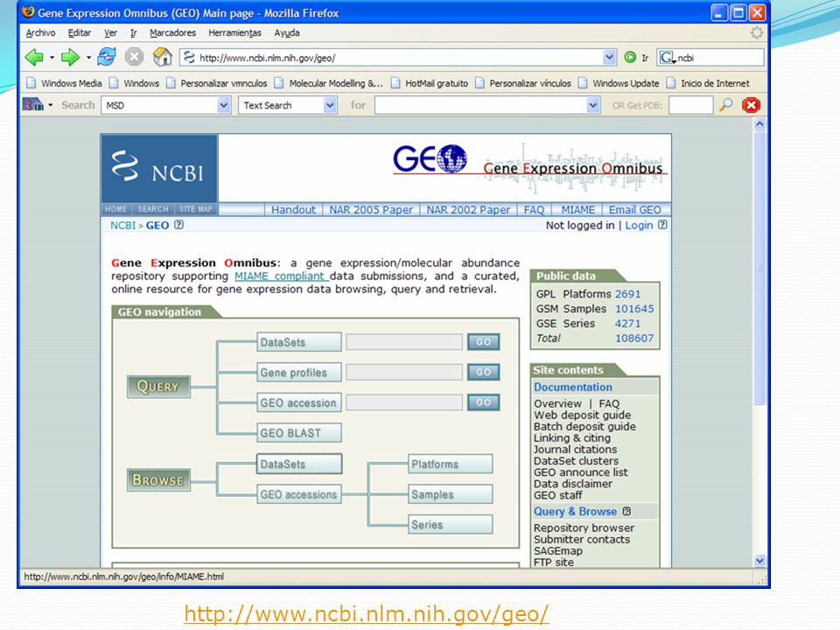The image size is (840, 630).
Task: Click the GEO accession input field
Action: (404, 402)
